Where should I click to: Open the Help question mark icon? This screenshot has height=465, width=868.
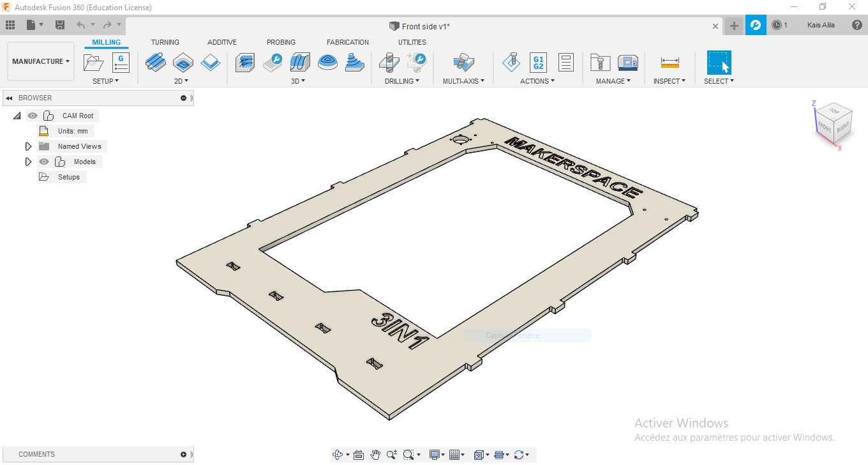point(857,25)
